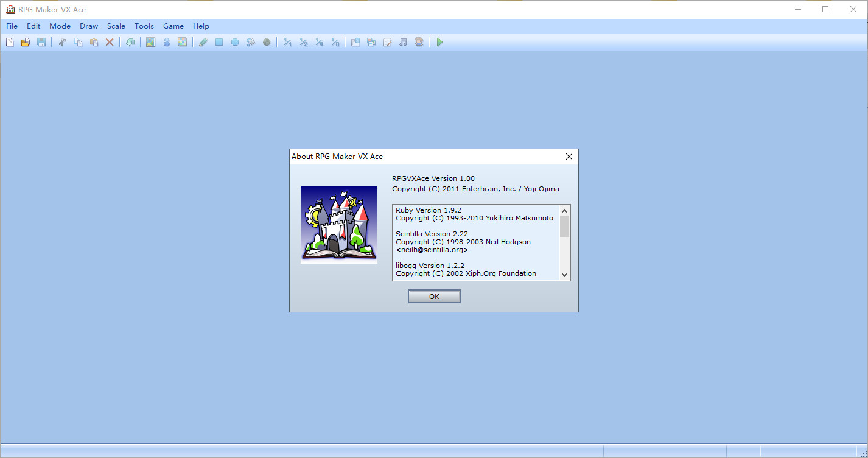
Task: Switch to Event editing mode icon
Action: pyautogui.click(x=167, y=42)
